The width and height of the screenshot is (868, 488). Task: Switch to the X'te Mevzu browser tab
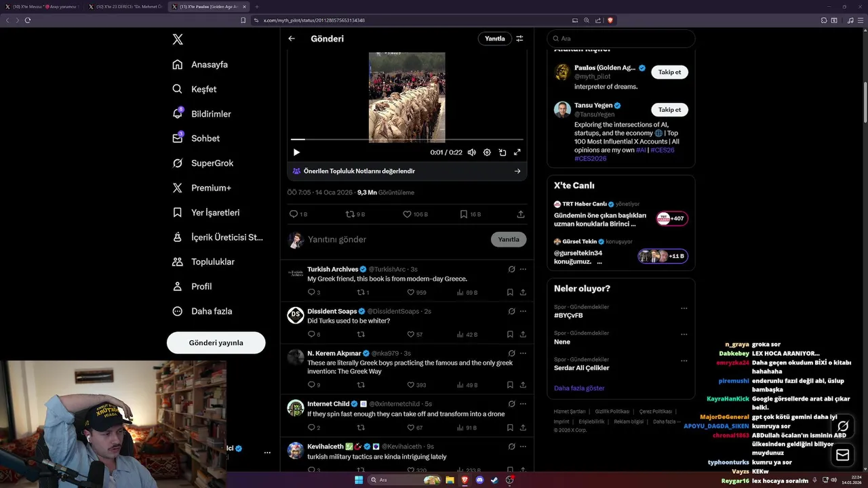coord(42,6)
